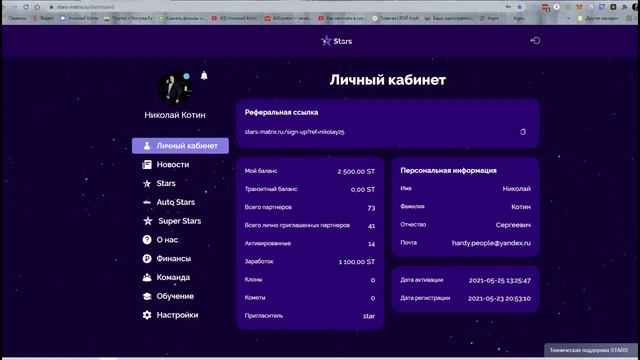
Task: Bookmark this page with the star icon
Action: click(x=520, y=7)
